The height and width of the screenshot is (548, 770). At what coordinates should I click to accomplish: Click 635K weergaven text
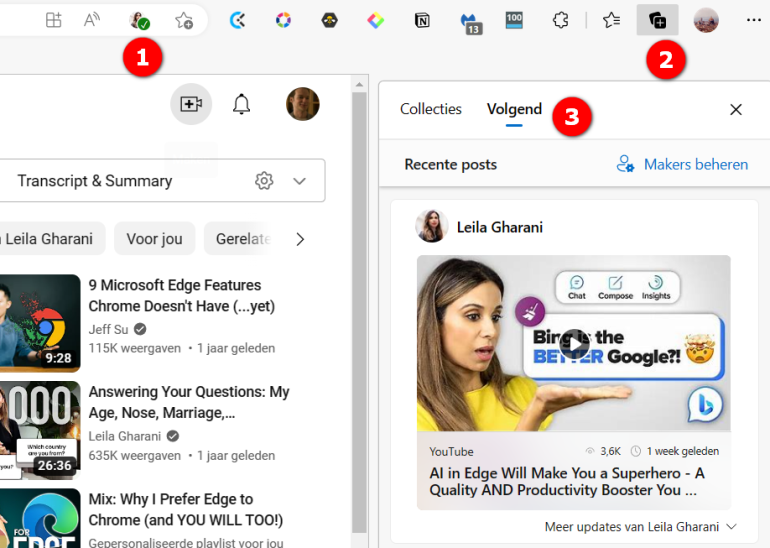135,456
